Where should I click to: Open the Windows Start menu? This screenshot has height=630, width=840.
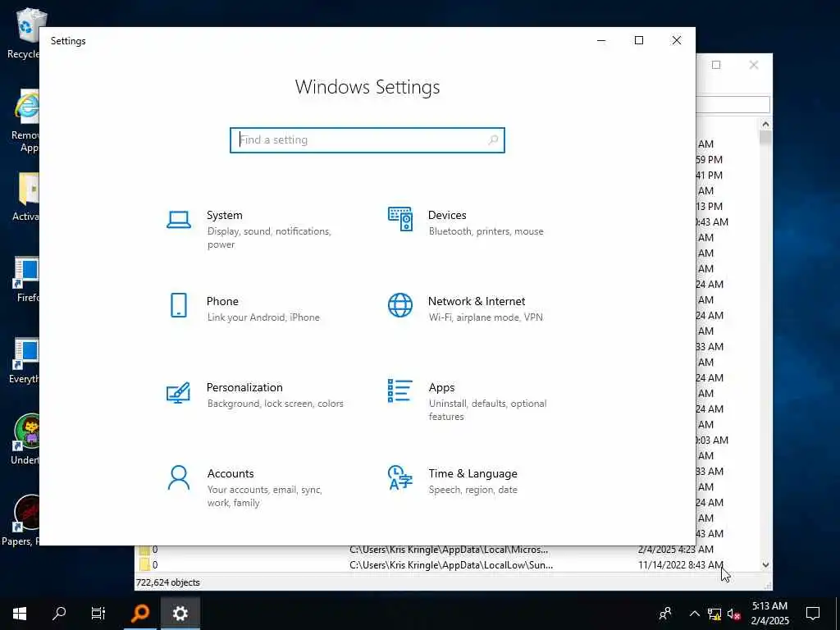tap(20, 614)
